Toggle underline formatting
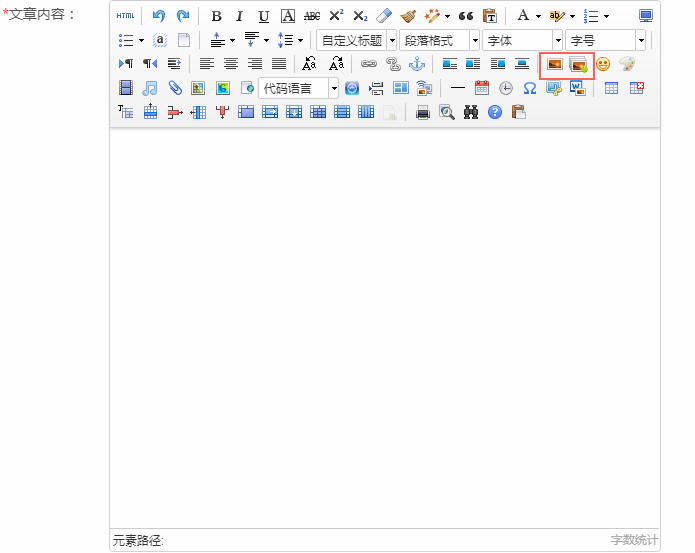 pos(264,16)
